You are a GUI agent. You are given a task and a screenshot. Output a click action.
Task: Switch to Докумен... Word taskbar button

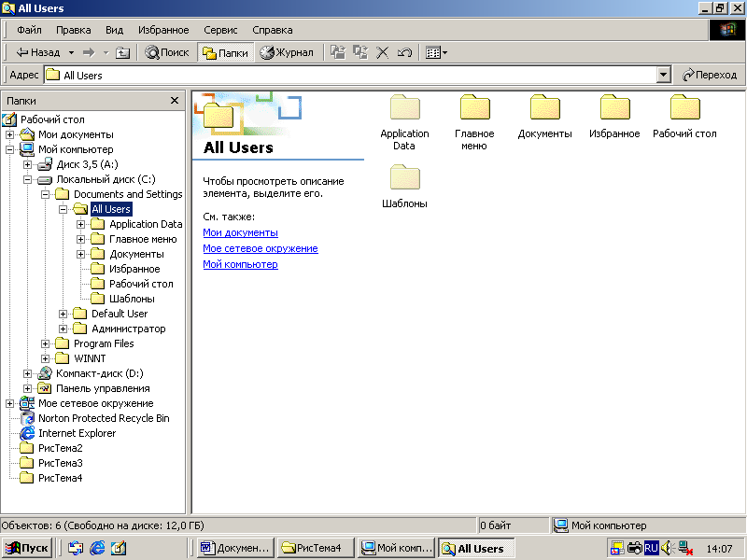tap(236, 548)
